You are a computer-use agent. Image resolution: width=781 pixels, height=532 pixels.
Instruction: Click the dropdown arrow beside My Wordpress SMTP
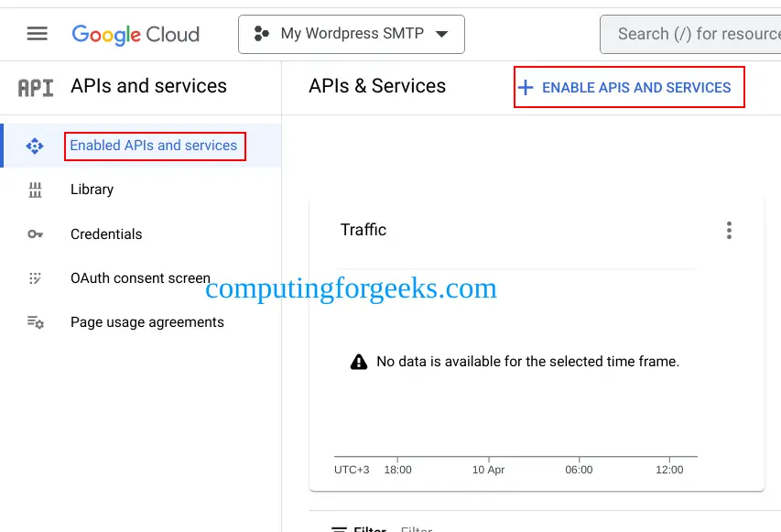(x=442, y=34)
